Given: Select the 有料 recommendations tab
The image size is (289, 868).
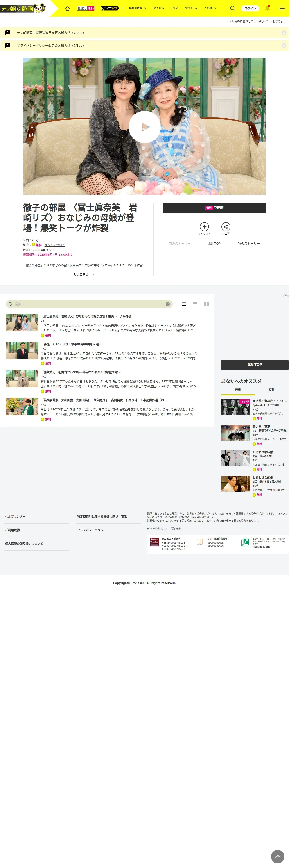Looking at the screenshot, I should click(x=271, y=390).
